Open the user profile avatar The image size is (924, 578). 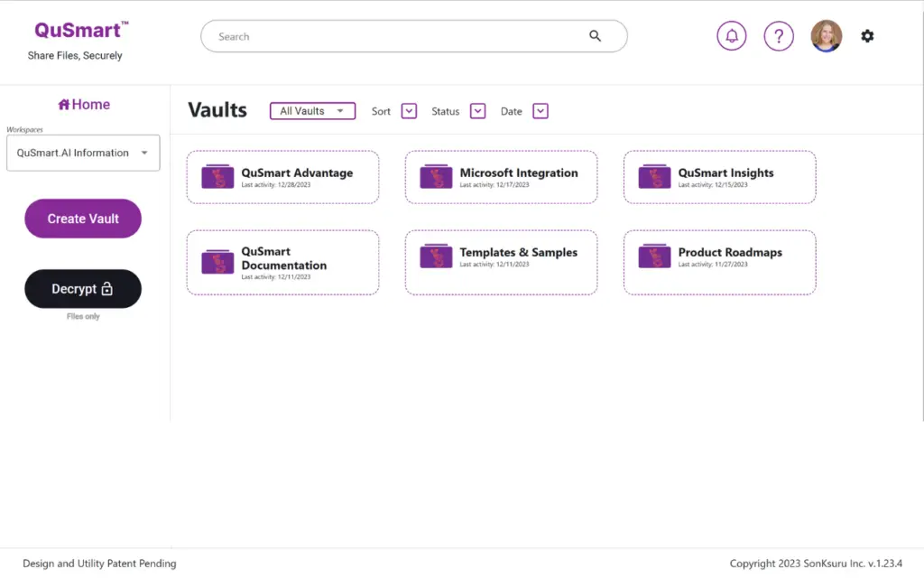tap(827, 36)
